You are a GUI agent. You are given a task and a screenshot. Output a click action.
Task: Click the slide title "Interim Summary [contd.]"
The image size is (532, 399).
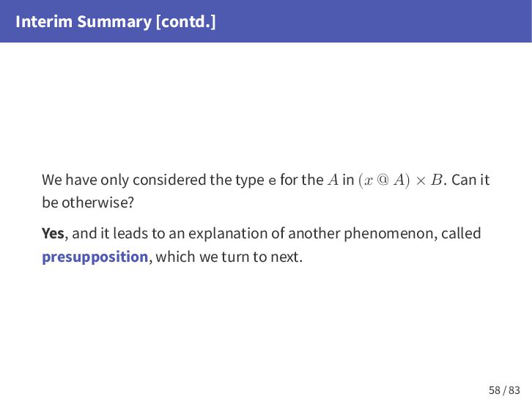115,22
